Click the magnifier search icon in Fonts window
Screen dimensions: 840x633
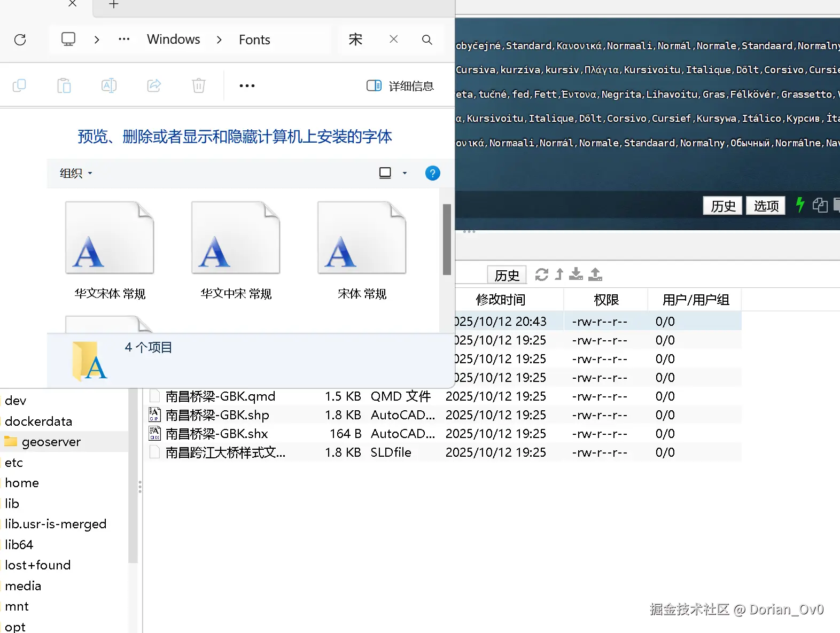pos(427,40)
